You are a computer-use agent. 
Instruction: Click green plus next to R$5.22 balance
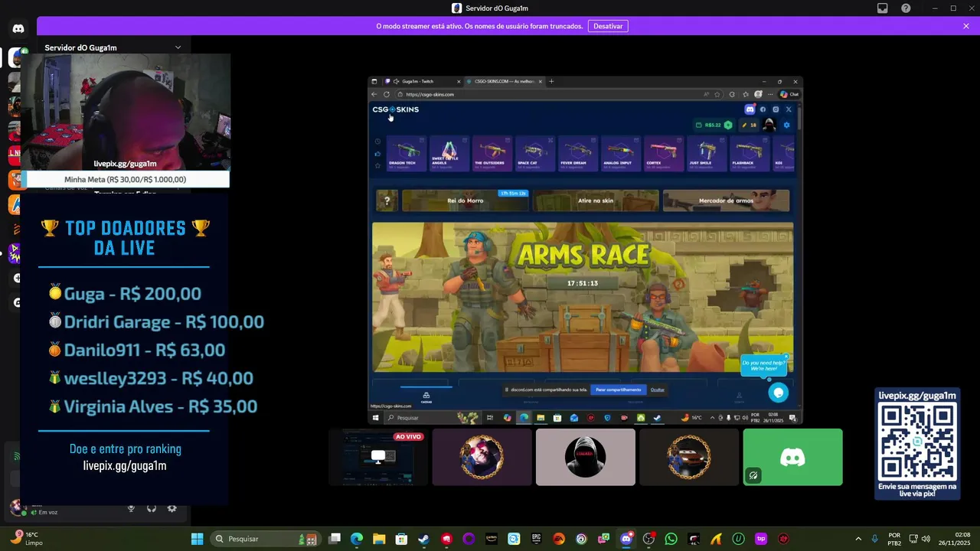(x=728, y=125)
